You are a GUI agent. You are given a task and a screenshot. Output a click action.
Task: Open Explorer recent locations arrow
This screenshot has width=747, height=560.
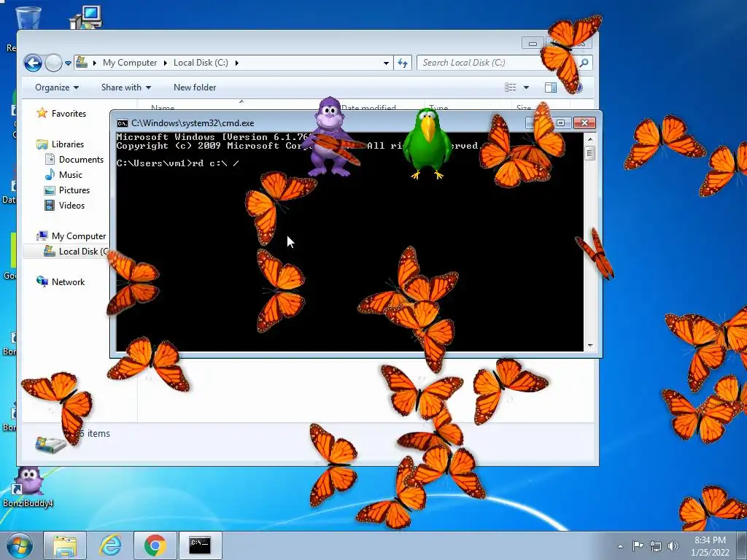(x=68, y=63)
